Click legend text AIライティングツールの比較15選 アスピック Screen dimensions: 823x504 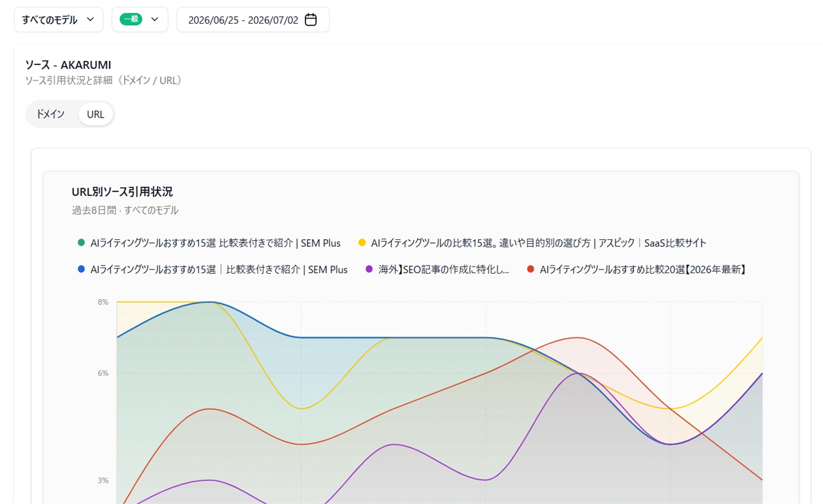coord(539,243)
